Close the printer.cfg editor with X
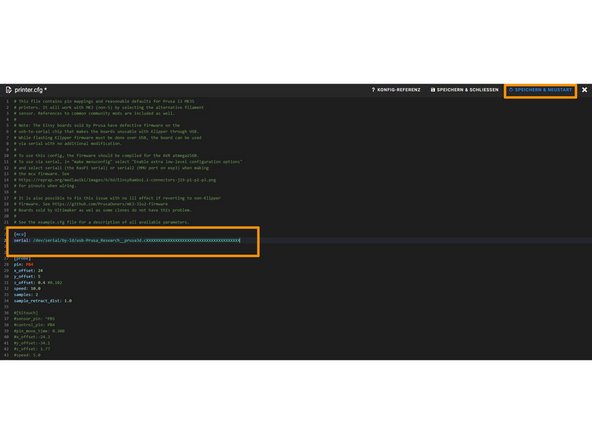 (584, 90)
